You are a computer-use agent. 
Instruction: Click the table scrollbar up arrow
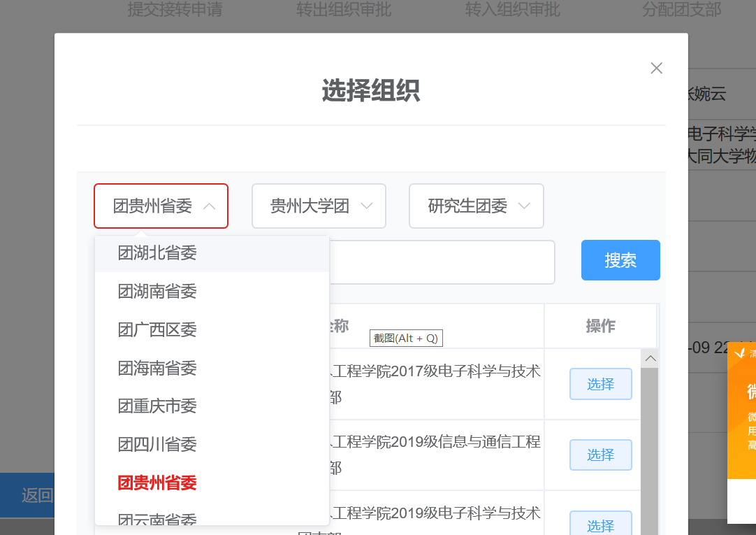650,359
